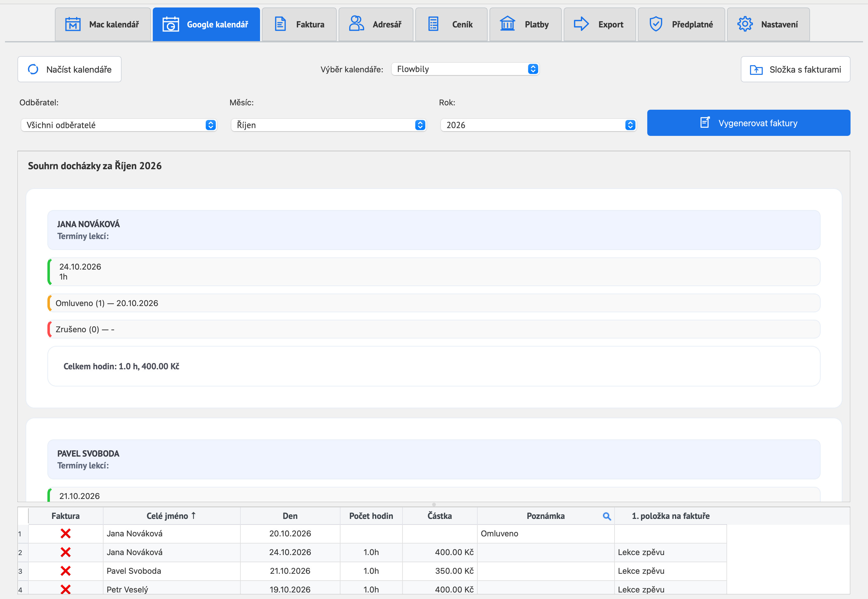Viewport: 868px width, 599px height.
Task: Click the Export arrow icon
Action: click(581, 24)
